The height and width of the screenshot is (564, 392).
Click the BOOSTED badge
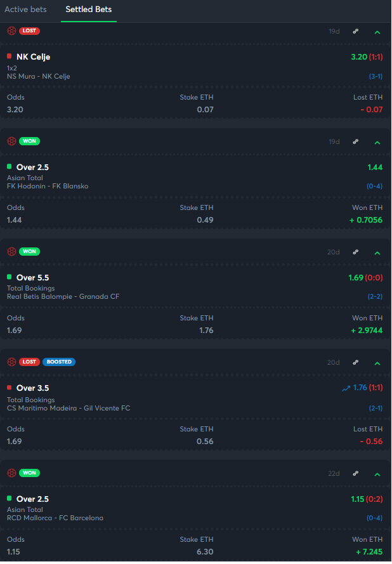59,362
